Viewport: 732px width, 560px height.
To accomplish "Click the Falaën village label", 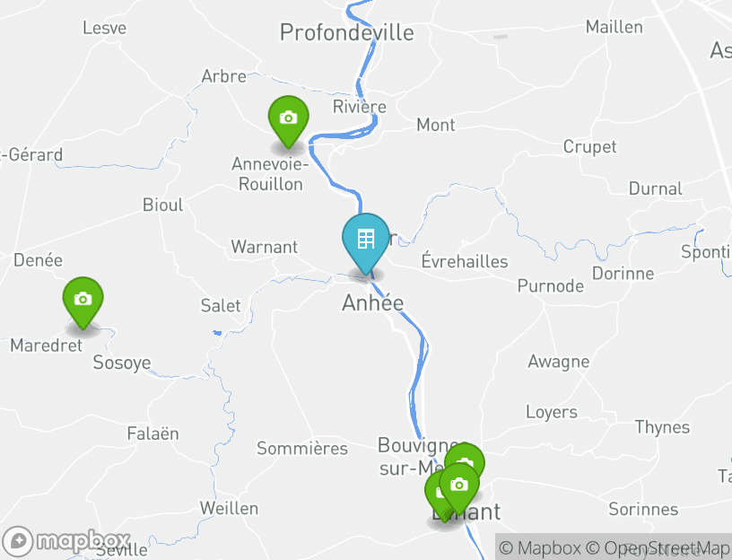I will [x=153, y=433].
